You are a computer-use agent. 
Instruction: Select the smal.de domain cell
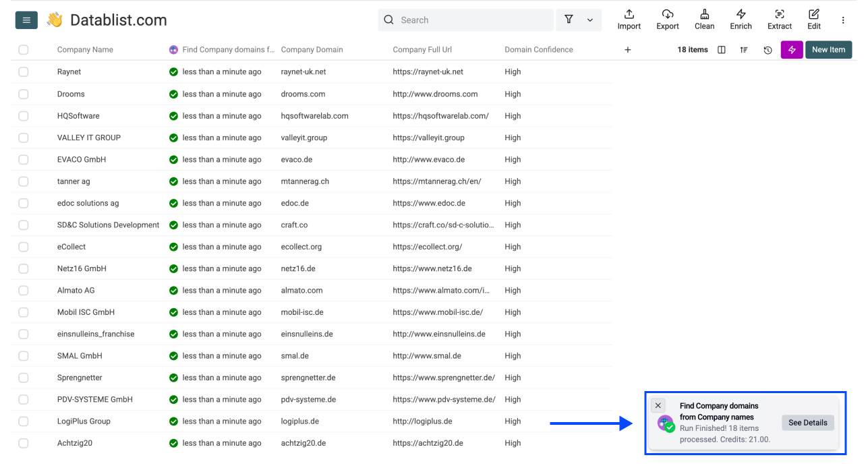pos(295,356)
